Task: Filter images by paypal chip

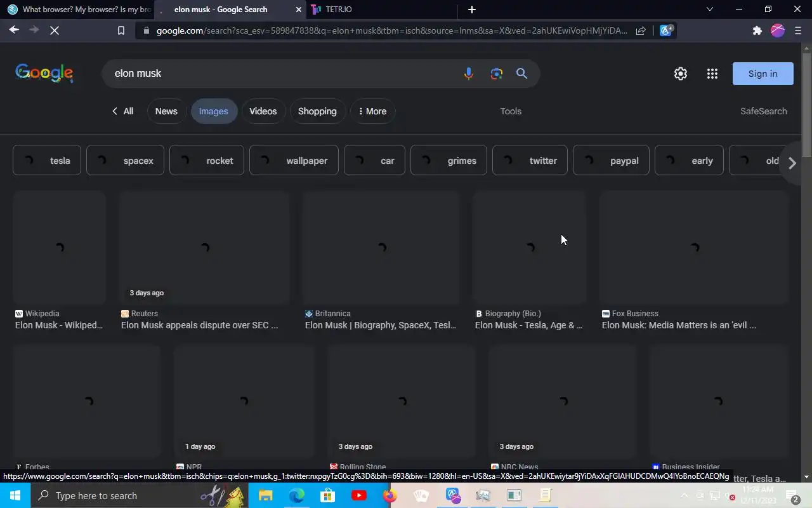Action: click(611, 161)
